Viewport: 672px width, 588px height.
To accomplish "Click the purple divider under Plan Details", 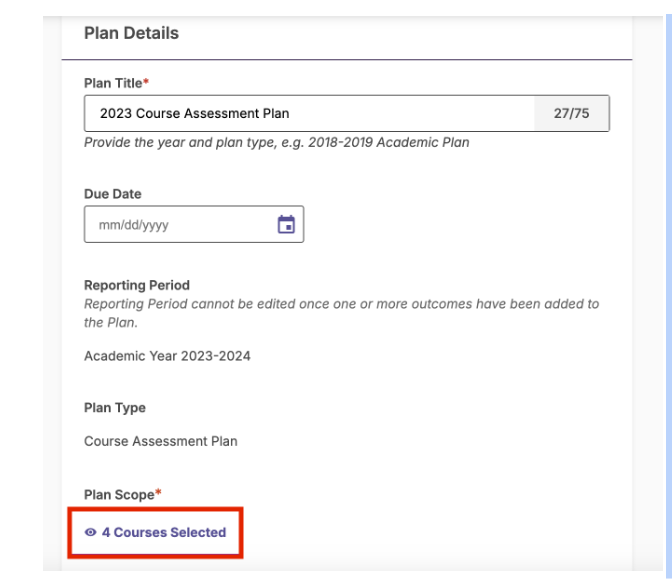I will [347, 60].
